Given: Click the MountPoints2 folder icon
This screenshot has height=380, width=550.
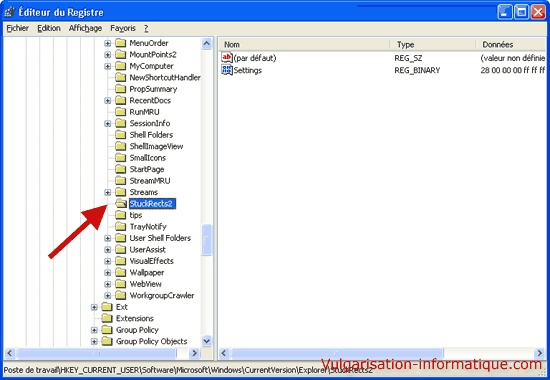Looking at the screenshot, I should (x=121, y=54).
